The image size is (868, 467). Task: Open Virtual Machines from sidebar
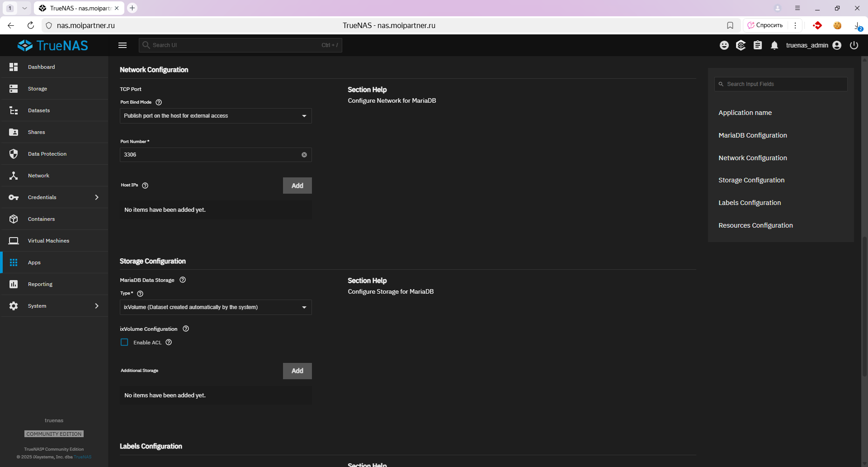click(48, 241)
